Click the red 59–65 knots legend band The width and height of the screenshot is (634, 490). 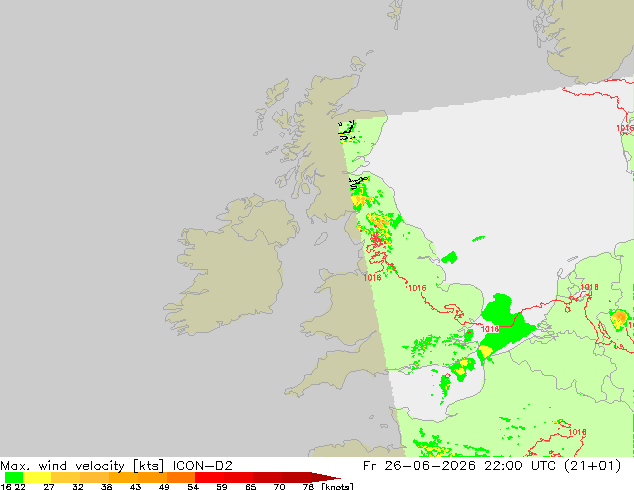click(x=239, y=477)
